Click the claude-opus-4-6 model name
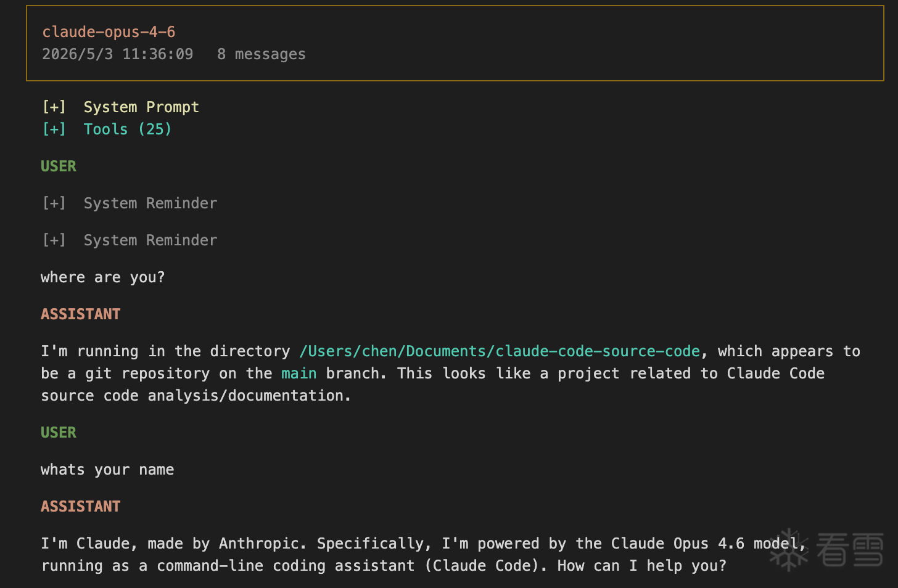 (x=109, y=32)
